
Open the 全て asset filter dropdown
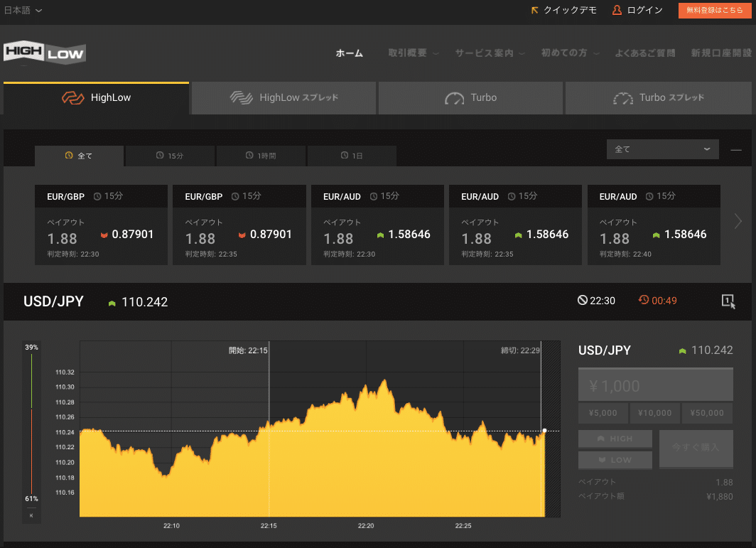tap(662, 149)
